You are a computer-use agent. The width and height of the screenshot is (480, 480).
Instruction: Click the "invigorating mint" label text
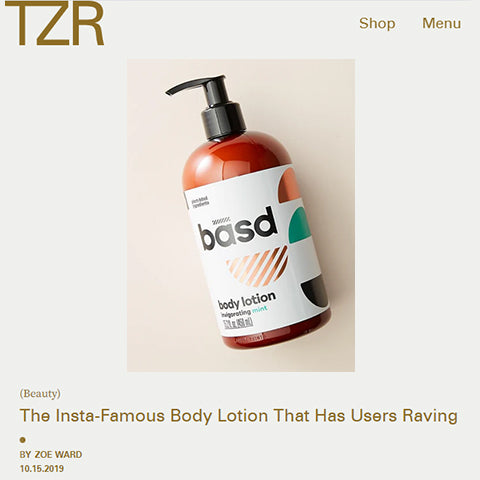click(244, 311)
